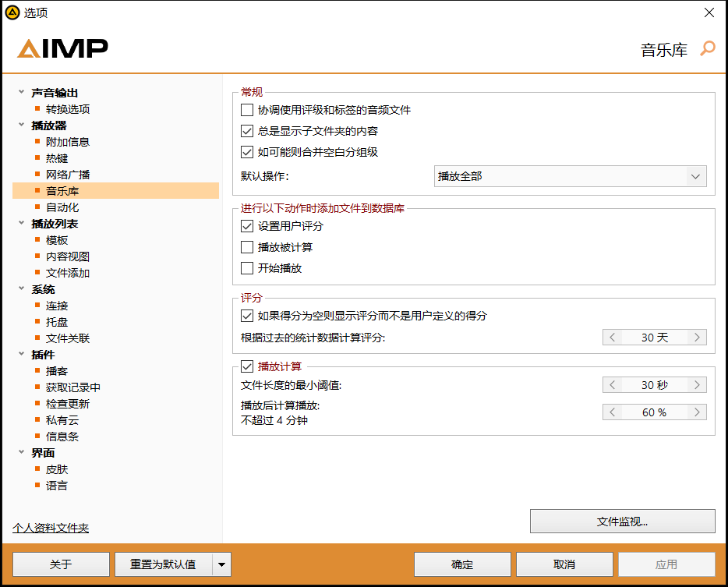Click the orange search magnifier icon
The height and width of the screenshot is (587, 728).
tap(708, 48)
